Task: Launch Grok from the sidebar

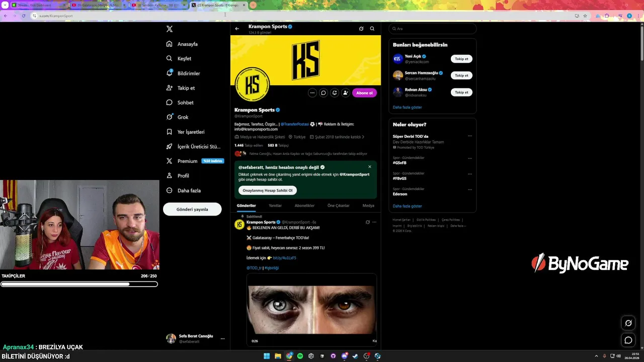Action: point(177,117)
